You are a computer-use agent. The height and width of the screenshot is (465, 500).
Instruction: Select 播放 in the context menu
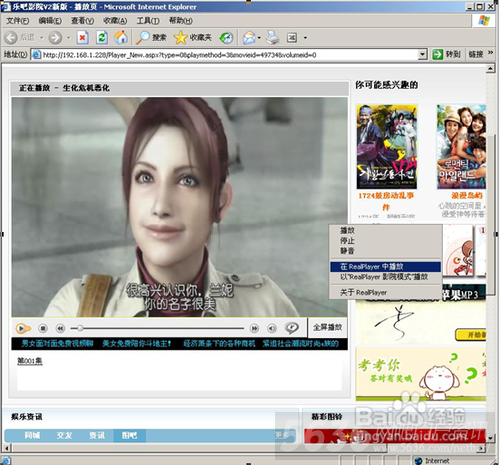385,230
